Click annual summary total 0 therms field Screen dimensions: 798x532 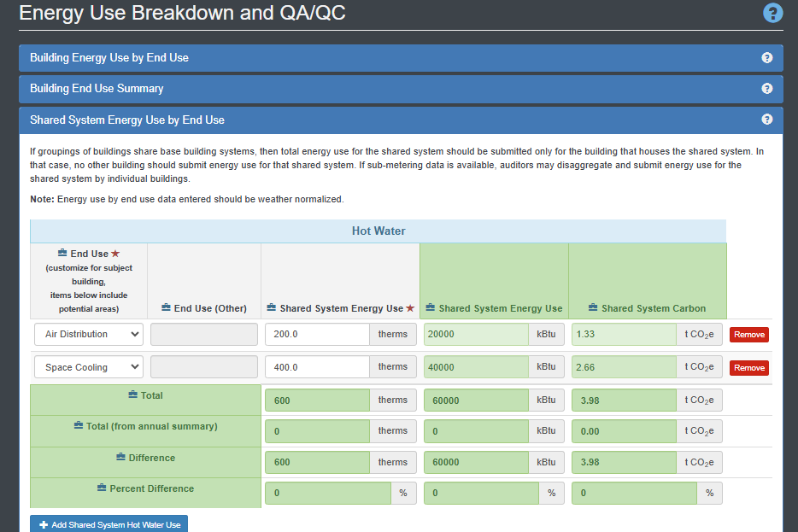(317, 431)
